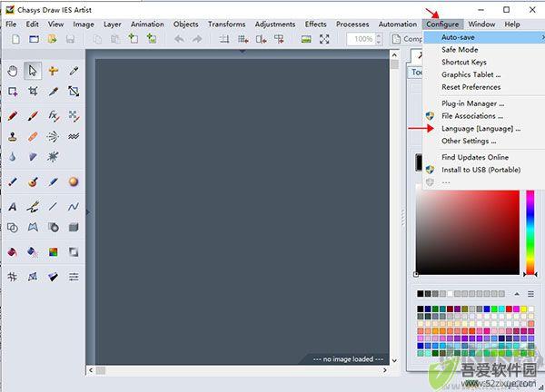Screen dimensions: 545x392
Task: Select the Crop tool
Action: (x=33, y=92)
